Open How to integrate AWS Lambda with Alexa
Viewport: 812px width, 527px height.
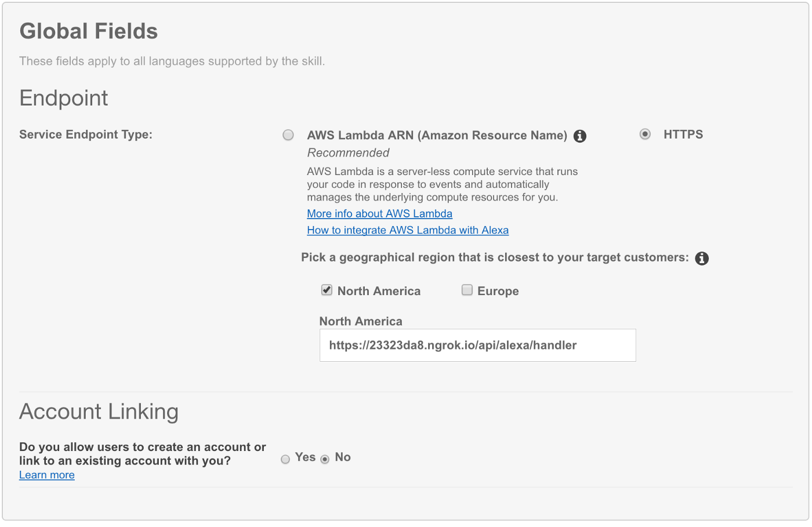408,230
